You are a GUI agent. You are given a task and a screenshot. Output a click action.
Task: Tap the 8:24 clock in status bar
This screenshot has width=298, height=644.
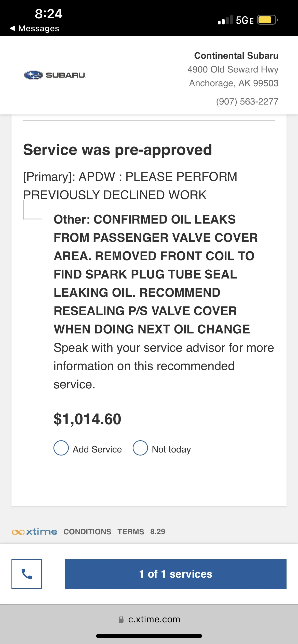click(x=48, y=14)
